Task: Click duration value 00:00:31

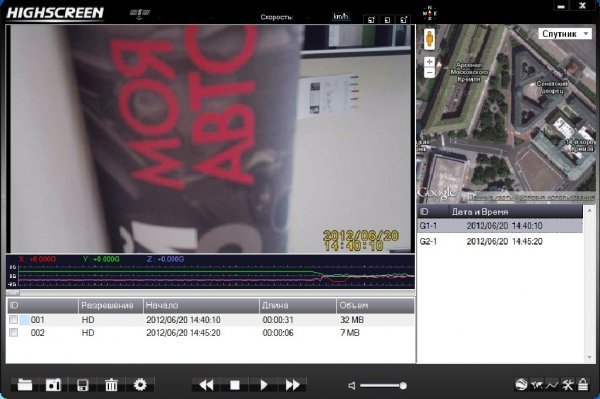Action: [278, 319]
